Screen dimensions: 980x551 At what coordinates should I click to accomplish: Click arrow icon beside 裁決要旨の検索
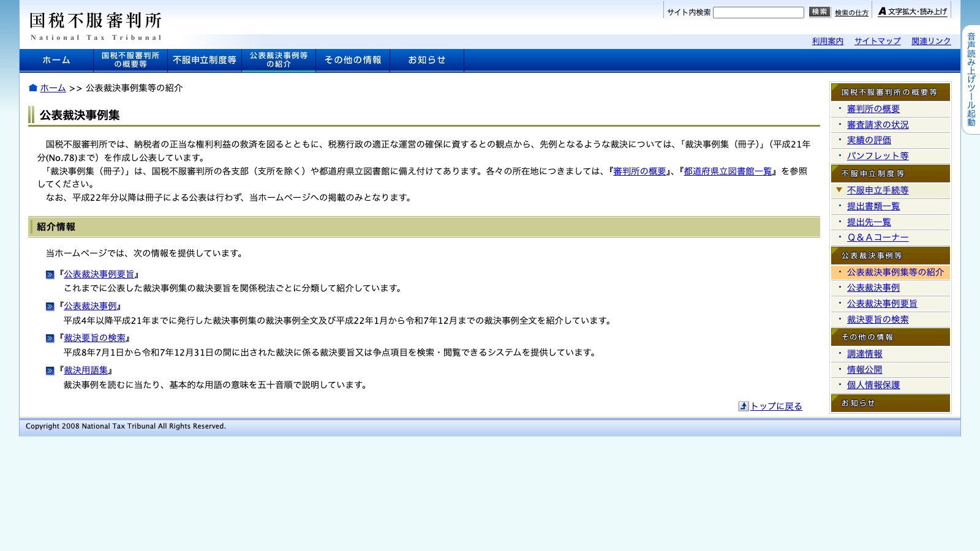tap(50, 339)
